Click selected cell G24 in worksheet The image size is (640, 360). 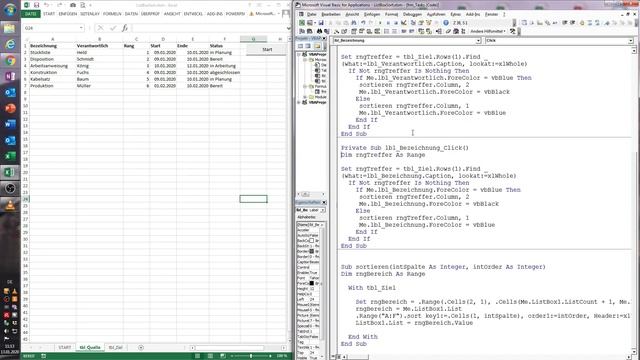pos(253,199)
